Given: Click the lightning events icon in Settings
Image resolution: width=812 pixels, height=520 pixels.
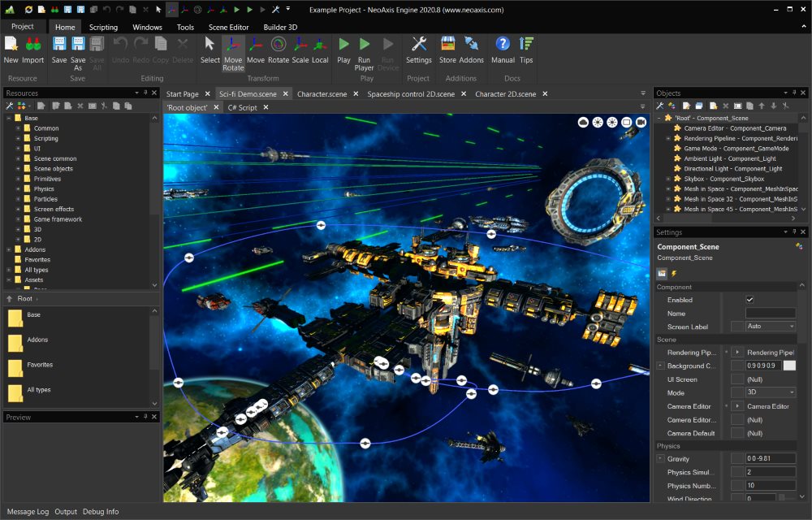Looking at the screenshot, I should tap(674, 273).
